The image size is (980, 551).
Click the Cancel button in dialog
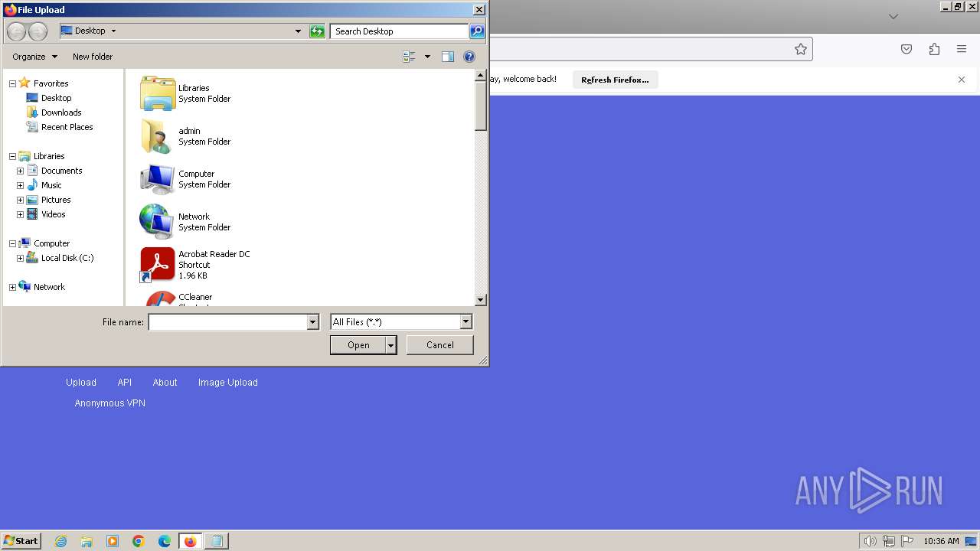(x=440, y=345)
